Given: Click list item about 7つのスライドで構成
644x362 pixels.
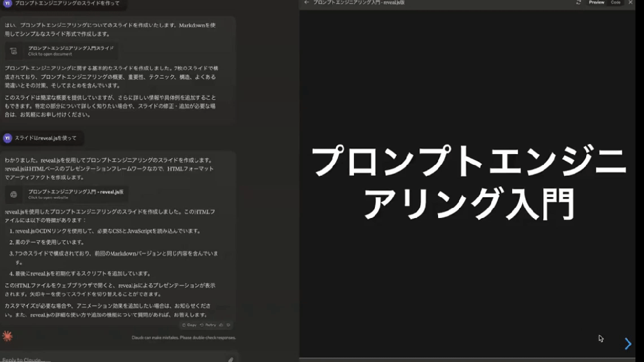Looking at the screenshot, I should (x=116, y=257).
